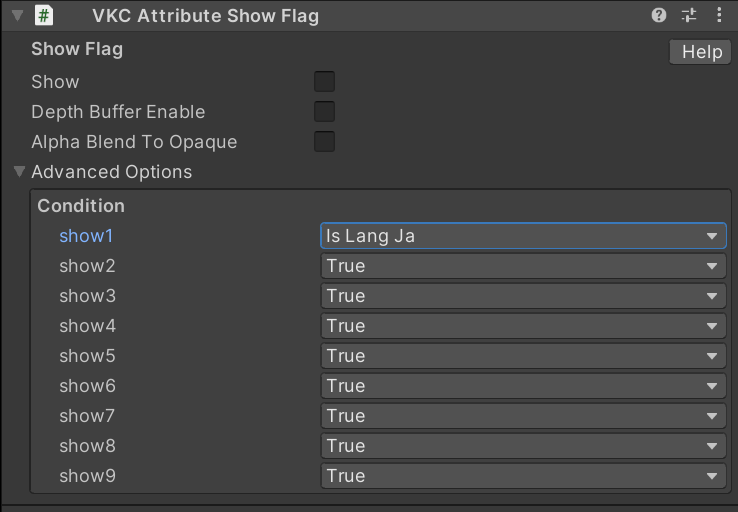Pick a condition for show5
Image resolution: width=738 pixels, height=512 pixels.
click(522, 356)
